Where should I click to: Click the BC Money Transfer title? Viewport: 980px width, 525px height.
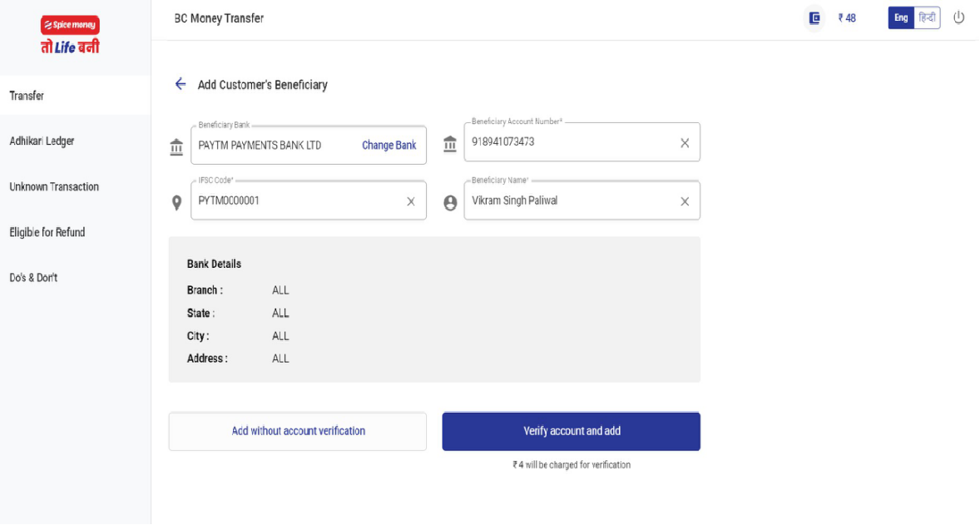[219, 18]
